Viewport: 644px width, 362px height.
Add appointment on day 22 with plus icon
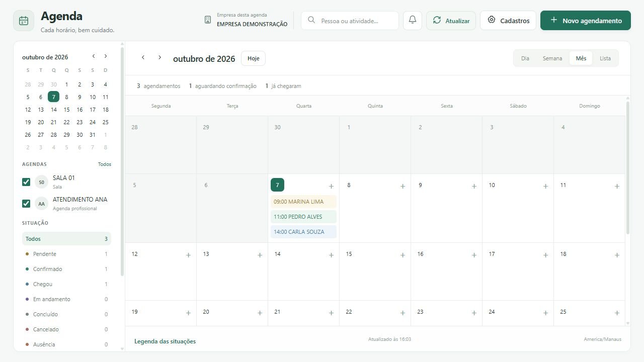point(403,313)
